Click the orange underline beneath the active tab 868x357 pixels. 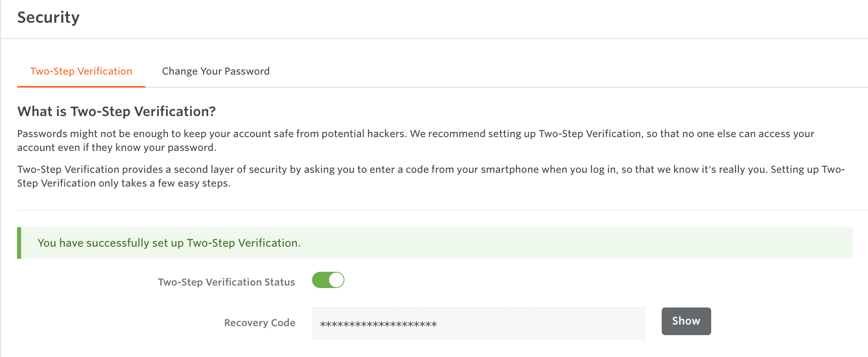(x=81, y=86)
